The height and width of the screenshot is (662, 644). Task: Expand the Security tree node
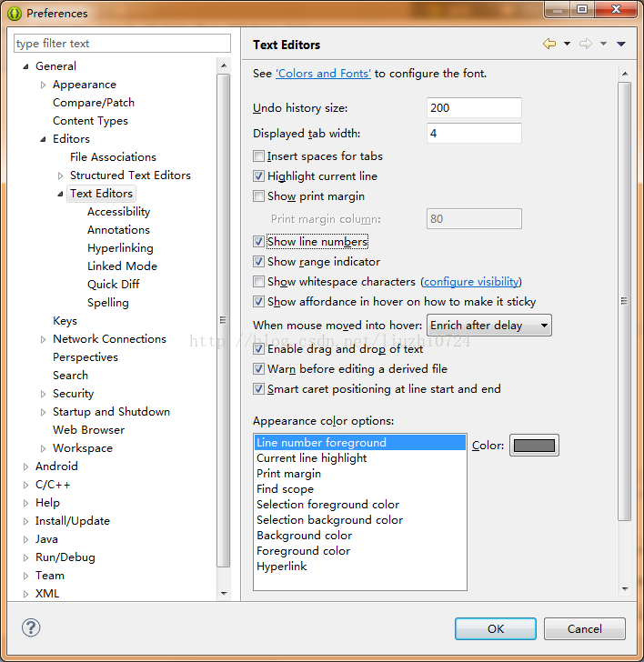pos(43,394)
